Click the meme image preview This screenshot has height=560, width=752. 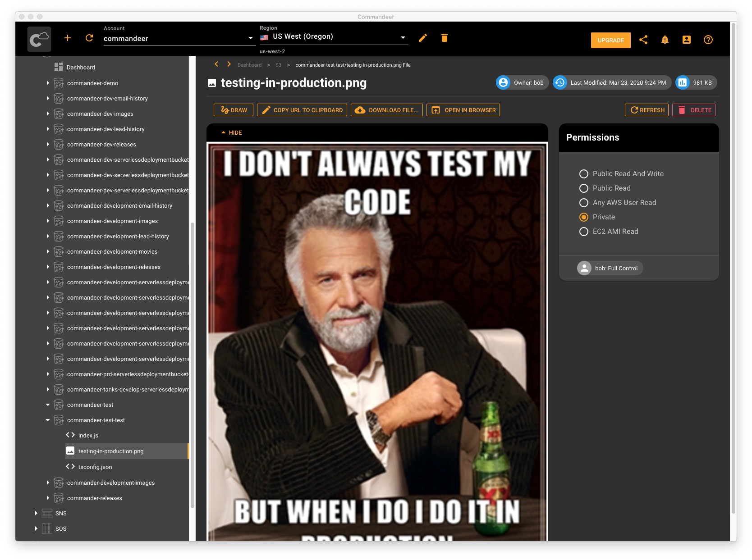coord(377,341)
